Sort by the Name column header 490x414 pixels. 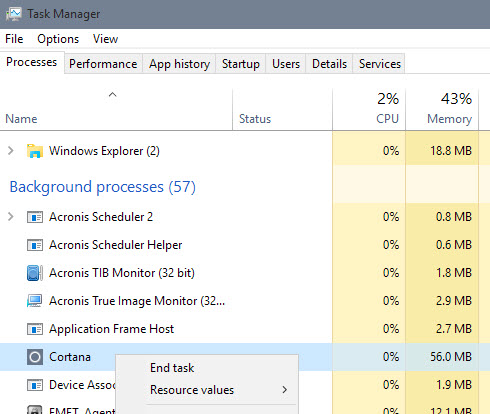coord(116,110)
